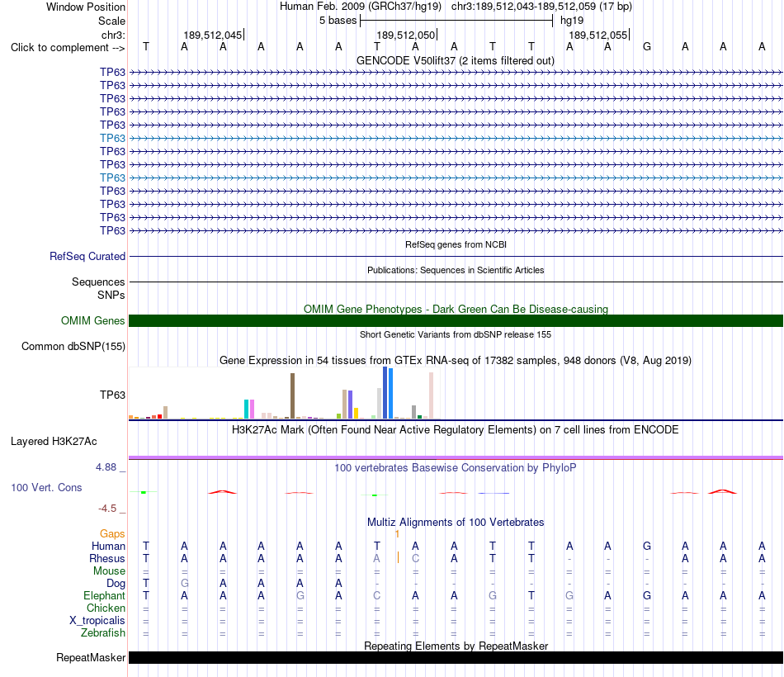The height and width of the screenshot is (677, 784).
Task: Open the "RefSeq genes from NCBI" track title
Action: (x=456, y=244)
